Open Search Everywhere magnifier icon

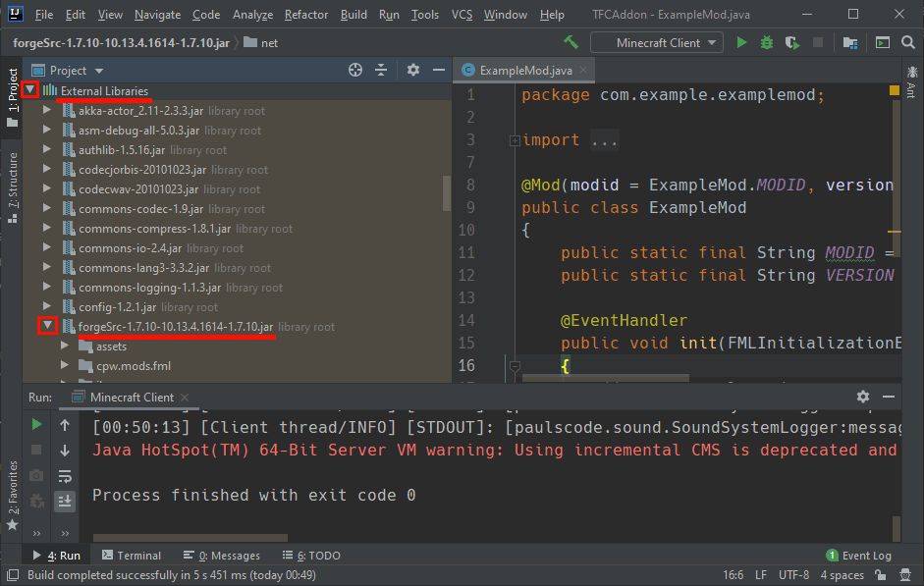click(908, 42)
